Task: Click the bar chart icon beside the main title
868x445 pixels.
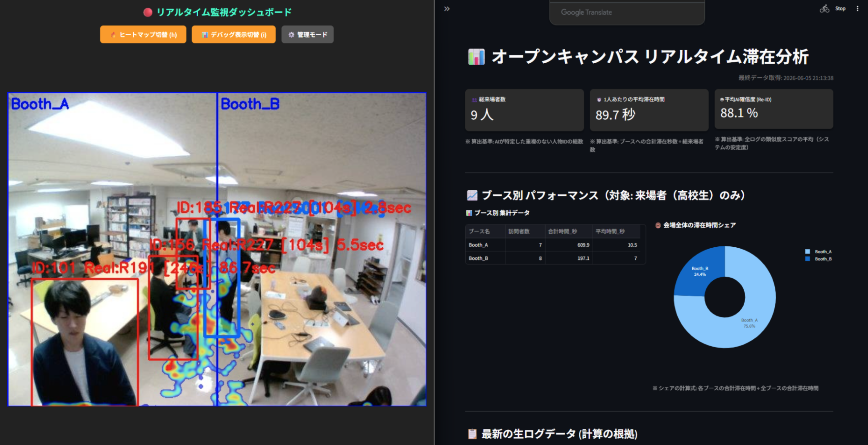Action: (x=476, y=57)
